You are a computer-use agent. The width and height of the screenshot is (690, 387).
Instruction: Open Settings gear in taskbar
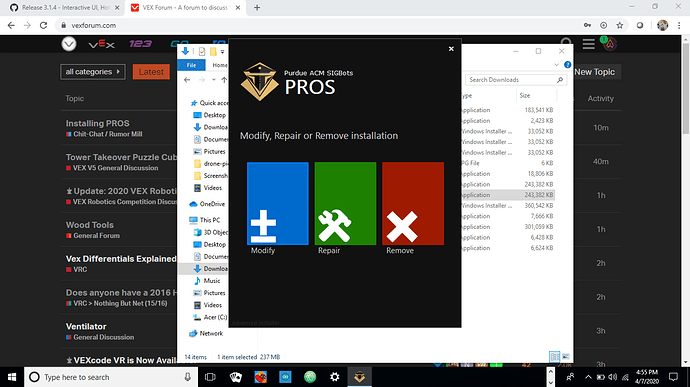tap(334, 377)
